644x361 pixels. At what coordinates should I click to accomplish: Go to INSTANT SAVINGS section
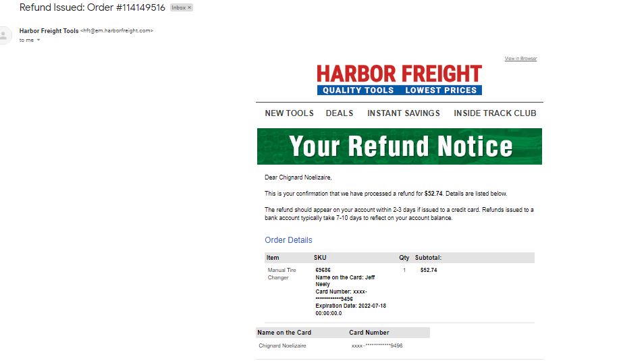pos(403,113)
